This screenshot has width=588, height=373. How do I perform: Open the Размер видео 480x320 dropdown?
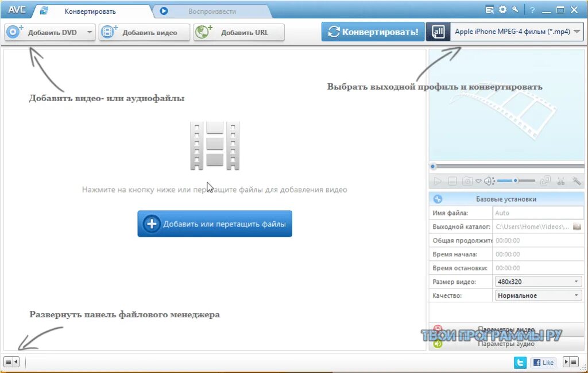[x=538, y=282]
